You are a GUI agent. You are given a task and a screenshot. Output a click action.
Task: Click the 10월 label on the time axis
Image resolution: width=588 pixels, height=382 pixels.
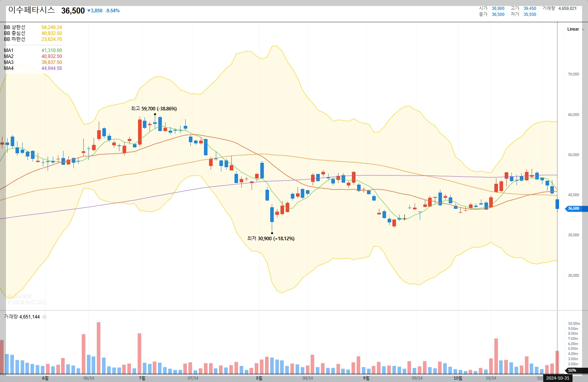pyautogui.click(x=458, y=378)
